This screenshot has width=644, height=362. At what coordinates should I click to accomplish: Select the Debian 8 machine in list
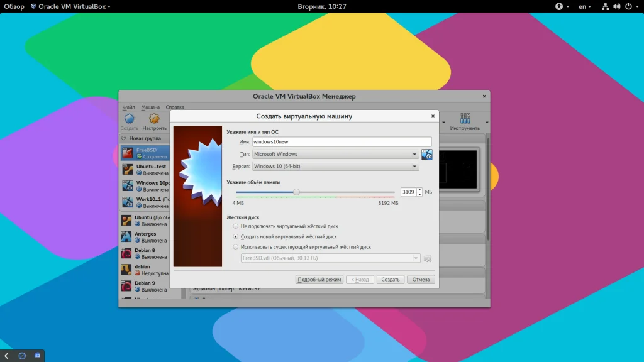pyautogui.click(x=143, y=253)
